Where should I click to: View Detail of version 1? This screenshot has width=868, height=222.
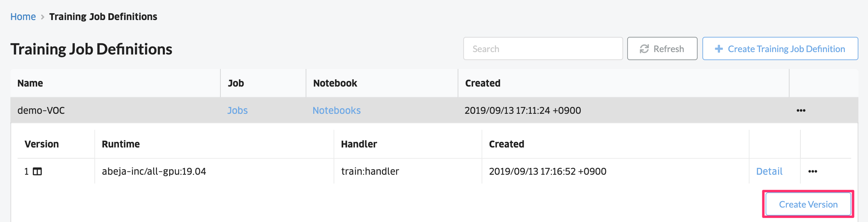[x=769, y=172]
